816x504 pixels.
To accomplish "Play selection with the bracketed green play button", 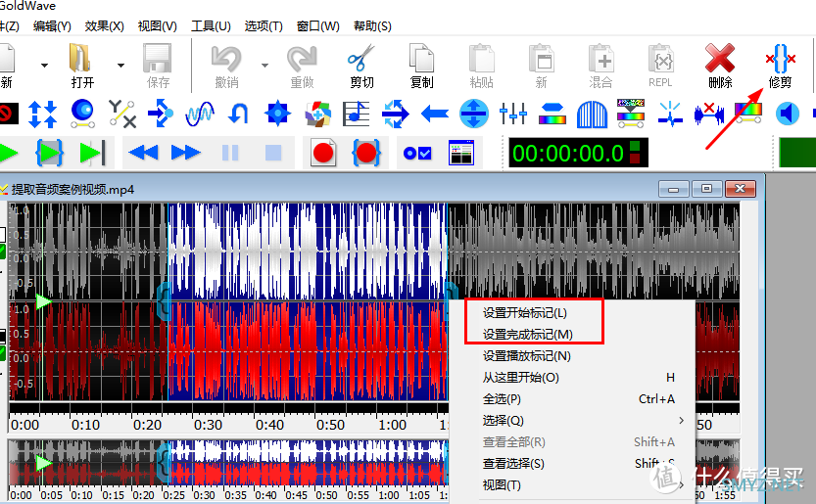I will click(49, 153).
